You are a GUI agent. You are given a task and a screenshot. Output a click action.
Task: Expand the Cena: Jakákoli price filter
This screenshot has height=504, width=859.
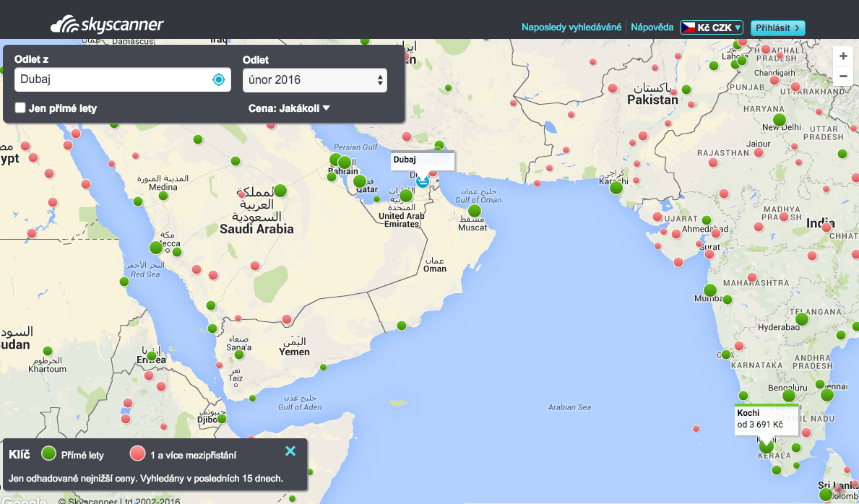[x=289, y=108]
